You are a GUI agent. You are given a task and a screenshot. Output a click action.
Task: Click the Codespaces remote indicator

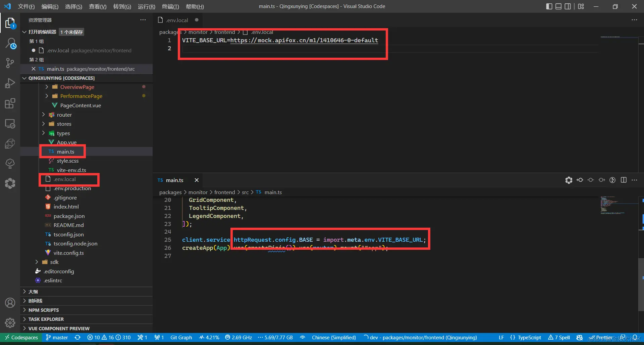click(x=21, y=337)
